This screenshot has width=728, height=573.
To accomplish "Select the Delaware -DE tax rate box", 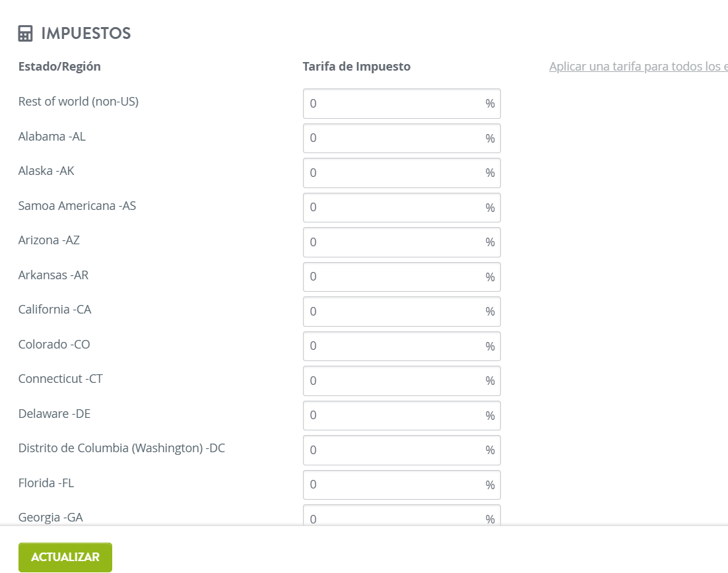I will coord(401,415).
